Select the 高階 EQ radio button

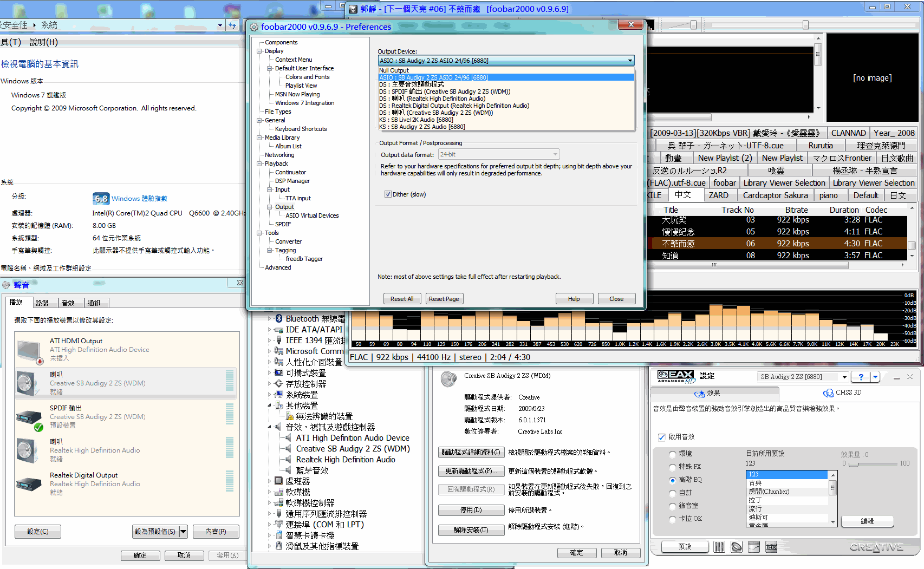(673, 480)
